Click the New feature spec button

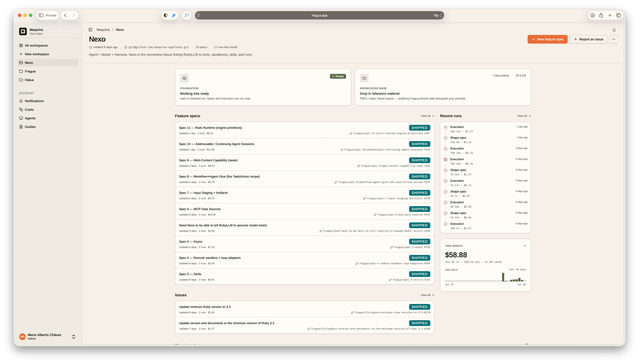[547, 39]
